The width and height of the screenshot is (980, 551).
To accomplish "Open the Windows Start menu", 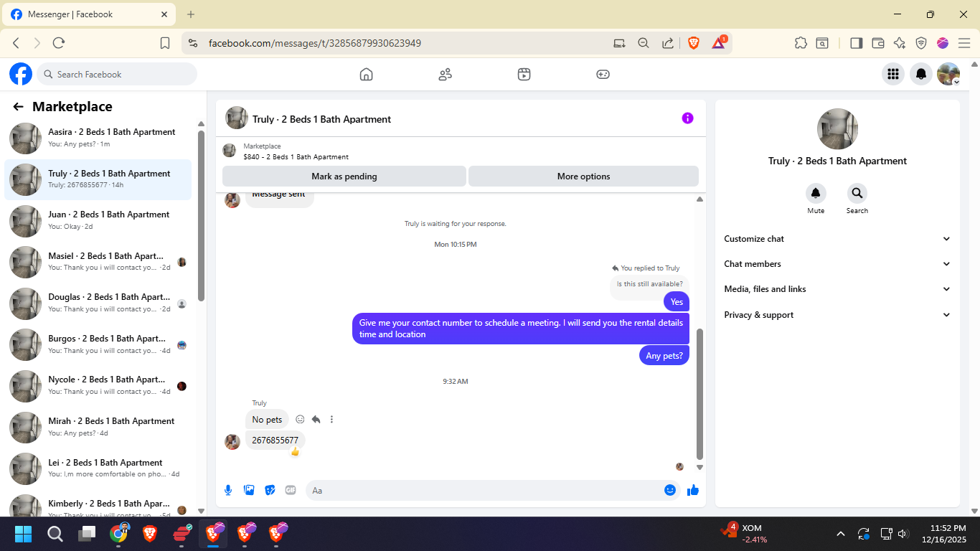I will point(23,534).
